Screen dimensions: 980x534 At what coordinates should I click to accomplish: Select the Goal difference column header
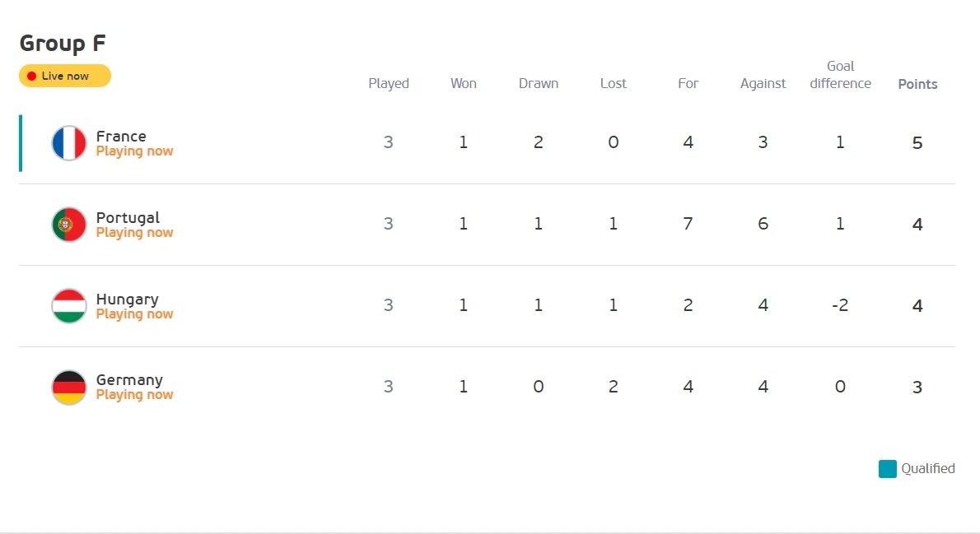pos(840,74)
